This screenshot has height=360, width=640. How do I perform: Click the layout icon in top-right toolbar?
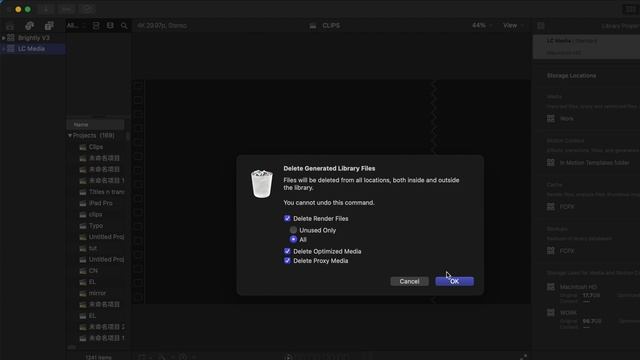tap(630, 9)
